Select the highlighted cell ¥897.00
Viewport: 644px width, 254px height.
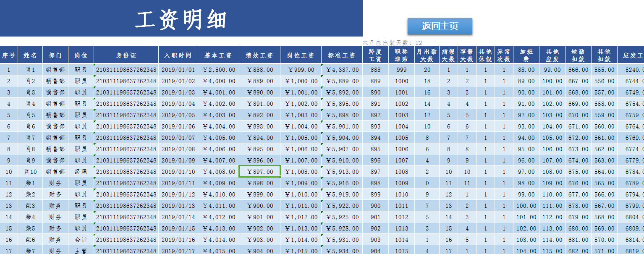[x=259, y=172]
